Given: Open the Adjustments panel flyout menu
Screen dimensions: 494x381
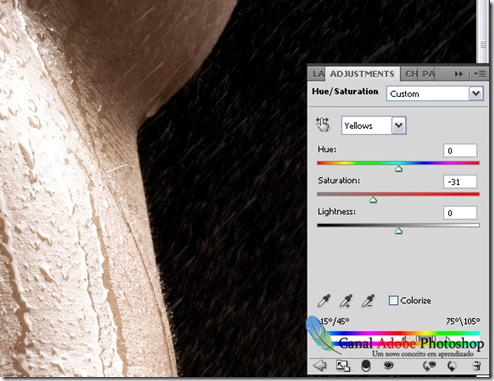Looking at the screenshot, I should coord(480,74).
